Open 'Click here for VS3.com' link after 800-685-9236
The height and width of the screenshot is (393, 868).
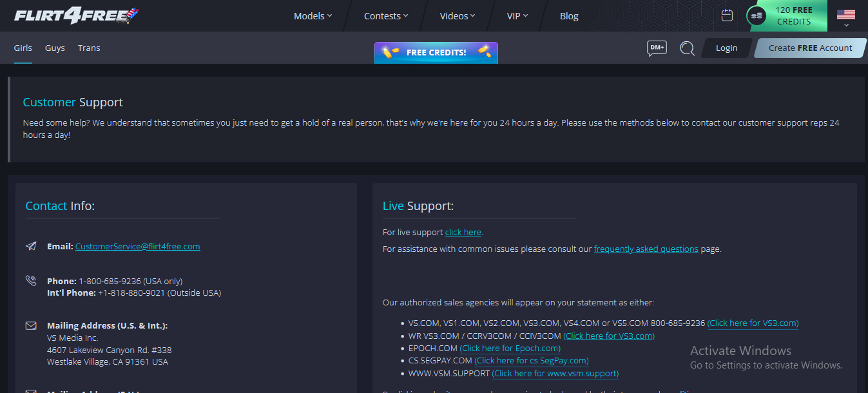[753, 323]
